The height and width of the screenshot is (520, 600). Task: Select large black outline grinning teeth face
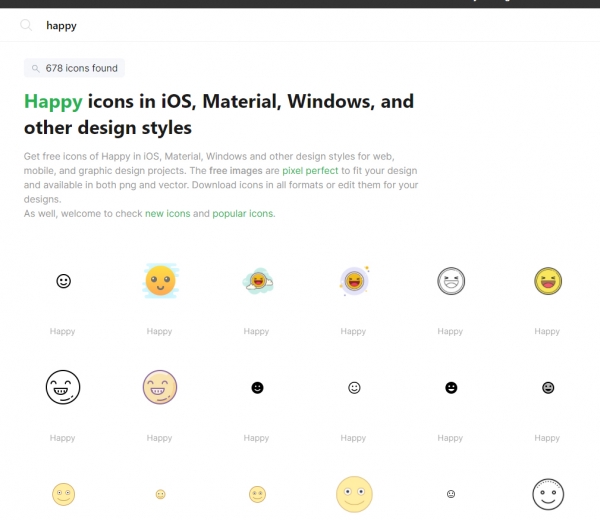point(63,387)
